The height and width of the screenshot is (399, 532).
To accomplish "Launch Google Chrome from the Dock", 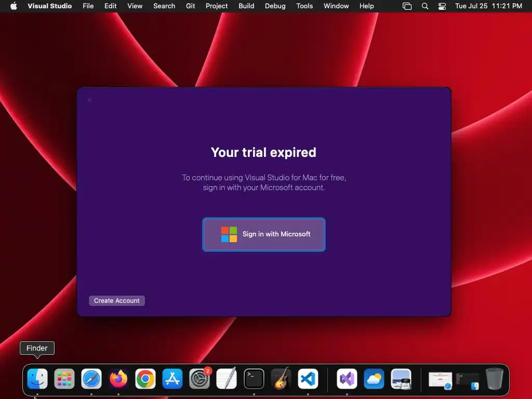I will click(145, 379).
